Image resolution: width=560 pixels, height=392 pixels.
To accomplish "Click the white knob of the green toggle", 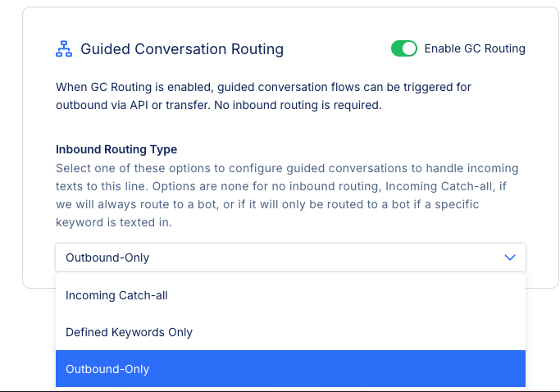I will 409,48.
